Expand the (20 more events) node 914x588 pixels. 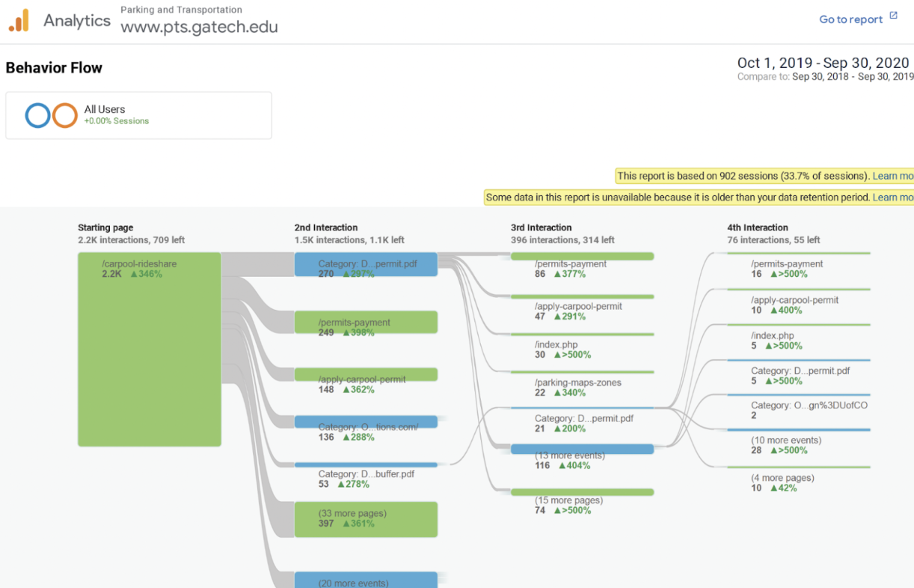(x=366, y=580)
